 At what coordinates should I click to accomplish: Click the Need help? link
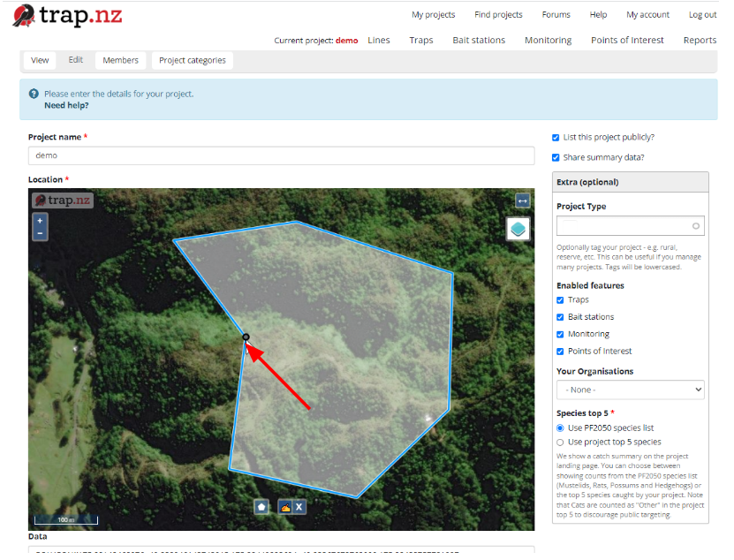66,105
